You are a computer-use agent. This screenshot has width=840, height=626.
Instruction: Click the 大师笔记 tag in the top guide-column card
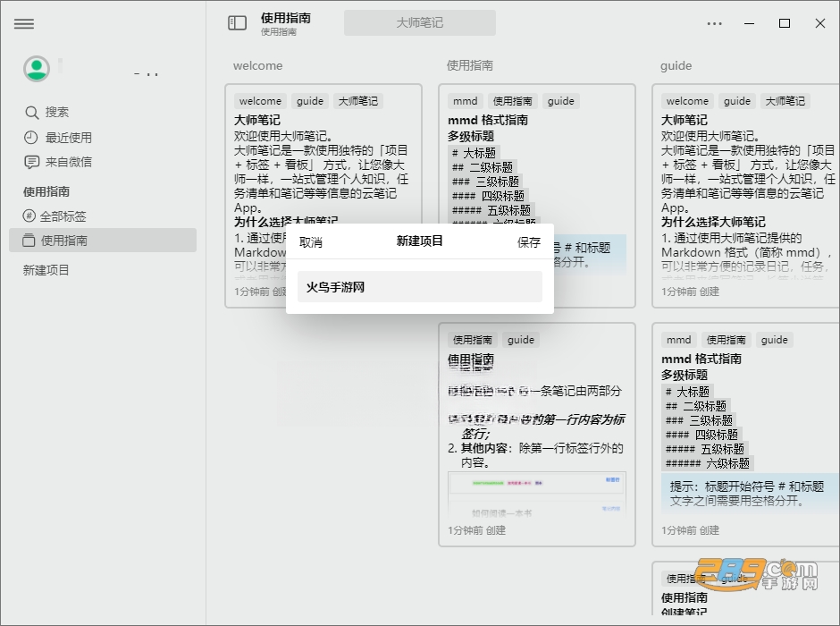pyautogui.click(x=785, y=101)
